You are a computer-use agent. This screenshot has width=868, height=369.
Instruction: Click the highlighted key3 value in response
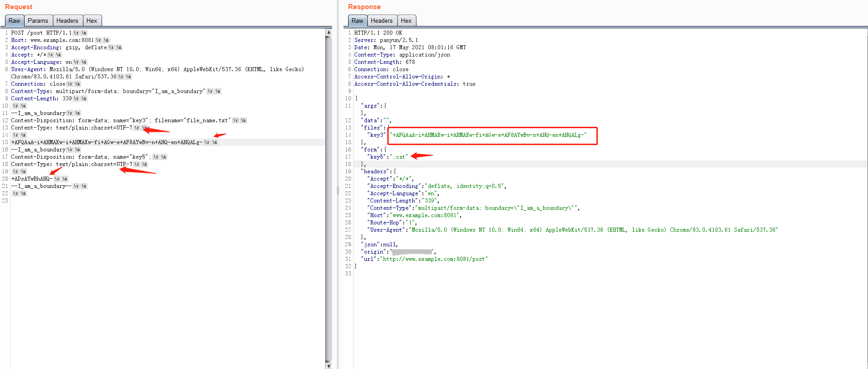tap(489, 135)
